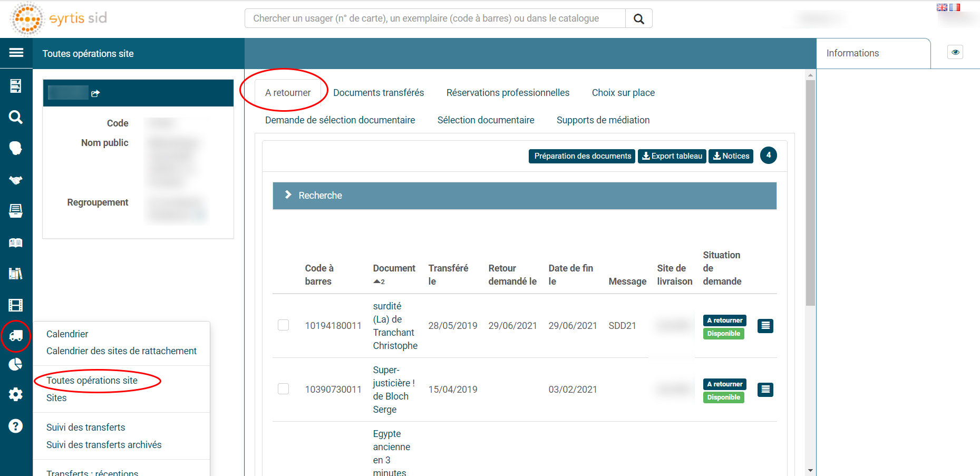Click the Retour demandé le column header
The image size is (980, 476).
[512, 275]
